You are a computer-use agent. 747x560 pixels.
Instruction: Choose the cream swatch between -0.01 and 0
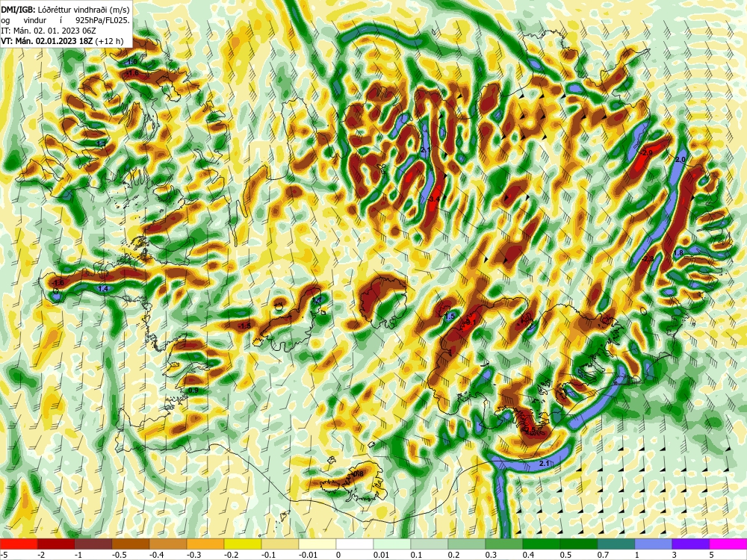pyautogui.click(x=317, y=544)
